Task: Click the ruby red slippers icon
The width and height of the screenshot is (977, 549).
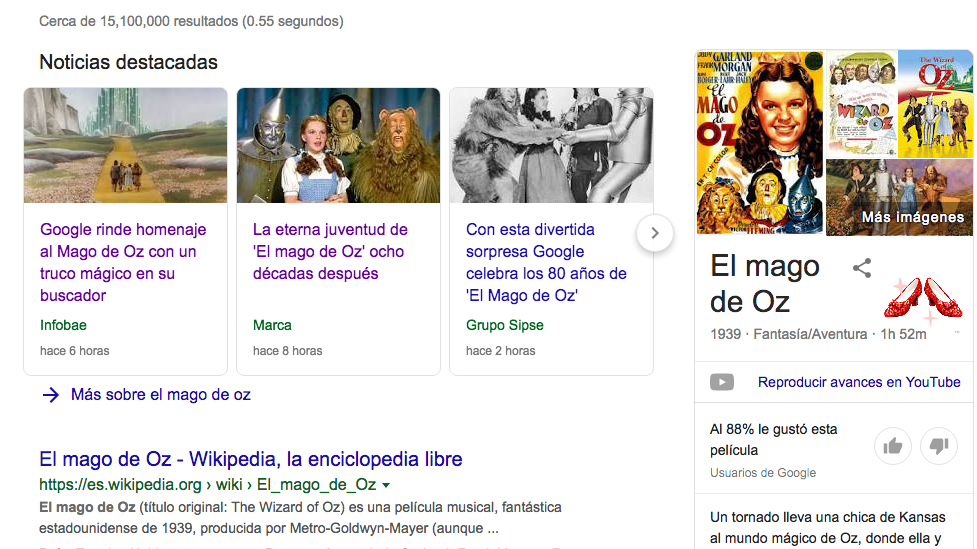Action: pyautogui.click(x=924, y=299)
